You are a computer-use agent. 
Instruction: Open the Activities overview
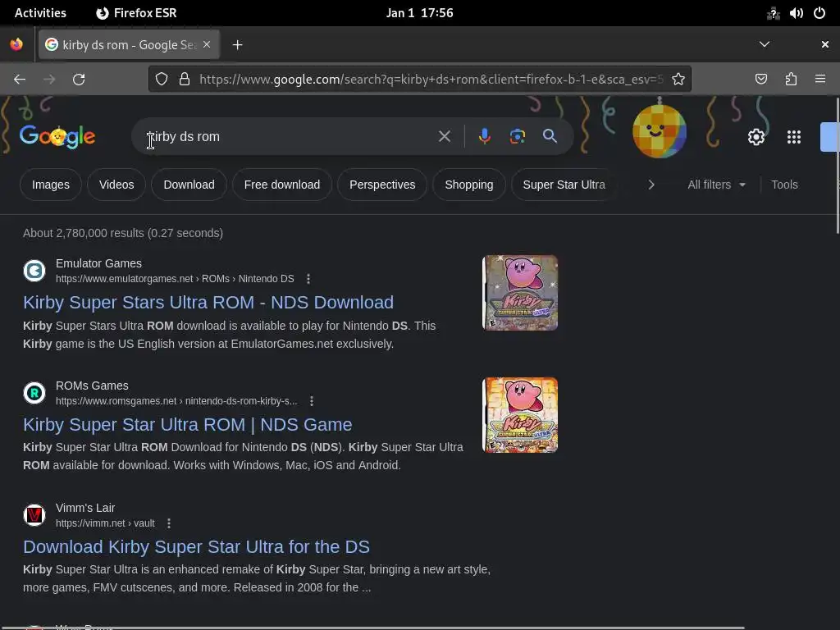(40, 13)
